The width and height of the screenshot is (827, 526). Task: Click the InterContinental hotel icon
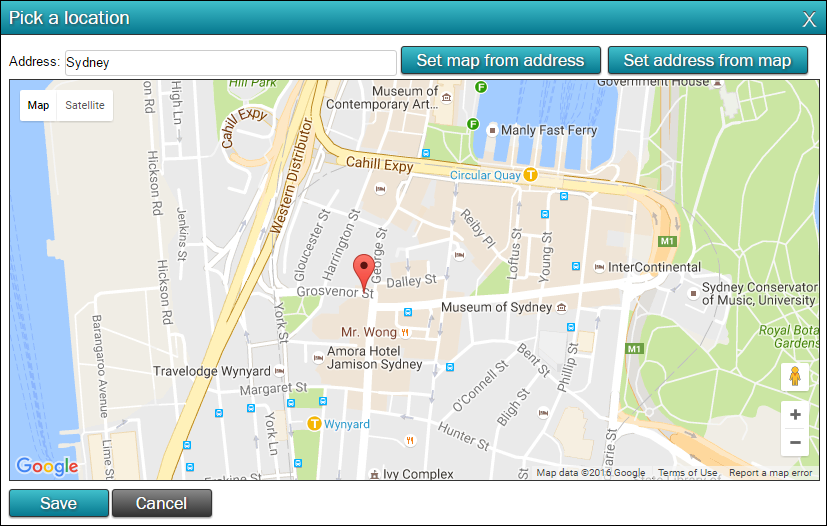[599, 267]
